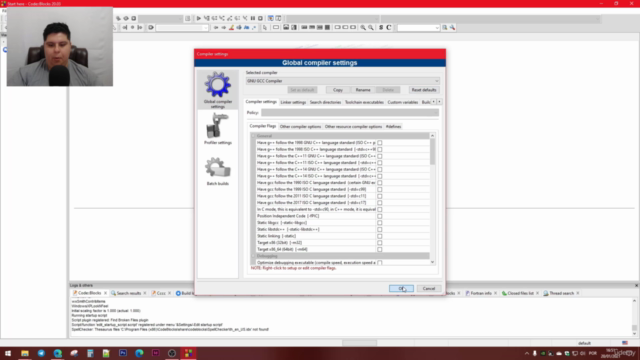This screenshot has width=640, height=360.
Task: Click the search icon beside the toolbar search box
Action: pos(444,27)
